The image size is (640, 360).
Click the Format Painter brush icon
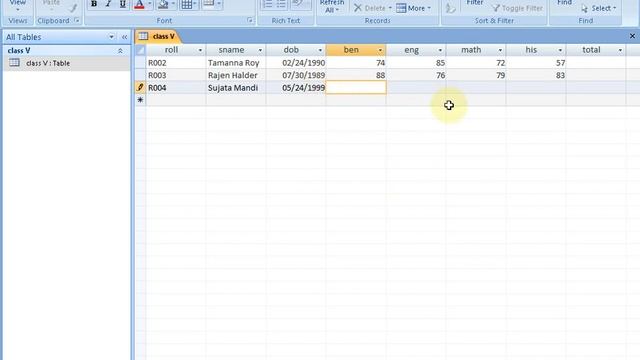(73, 7)
